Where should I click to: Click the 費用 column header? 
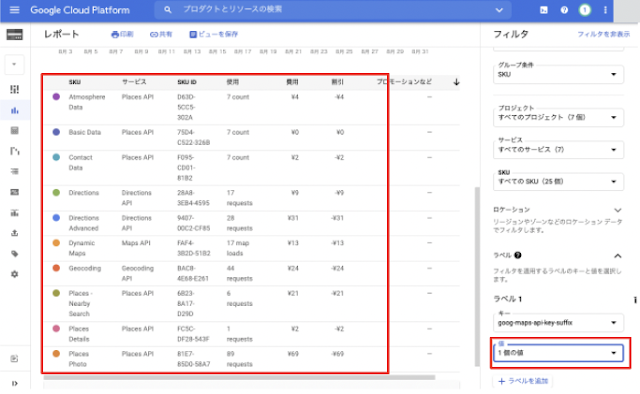(x=292, y=82)
